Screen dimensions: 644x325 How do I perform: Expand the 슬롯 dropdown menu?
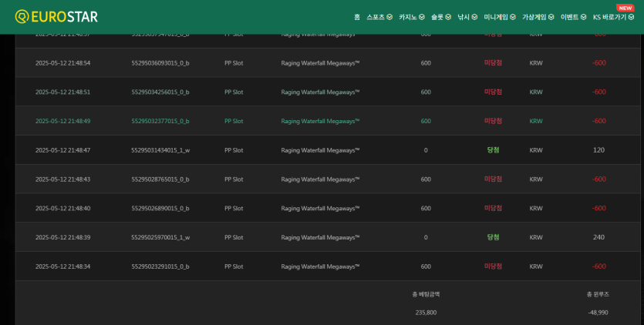[441, 17]
